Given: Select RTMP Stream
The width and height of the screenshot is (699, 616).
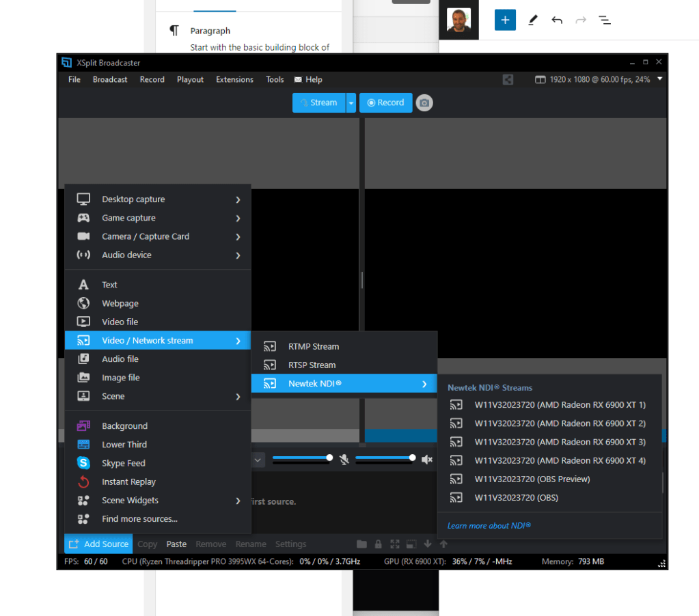Looking at the screenshot, I should [x=344, y=346].
